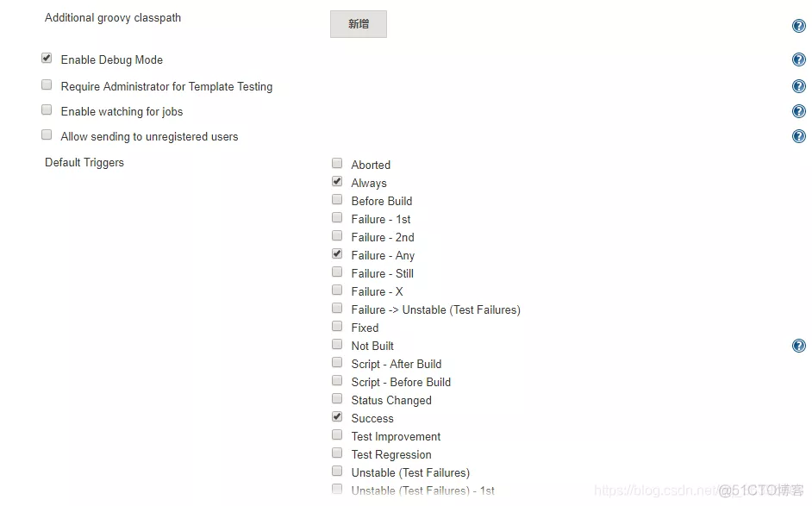Open help icon next to Default Triggers list
This screenshot has height=506, width=812.
click(x=798, y=346)
